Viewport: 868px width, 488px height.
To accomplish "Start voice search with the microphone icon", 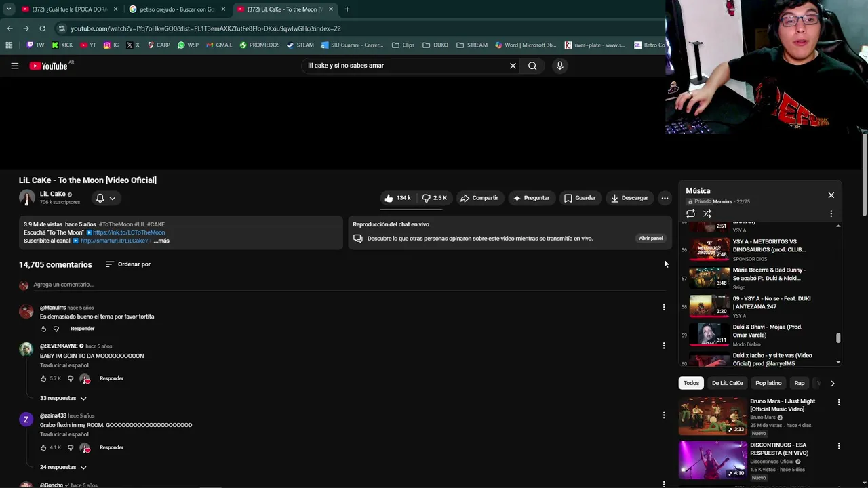I will (x=559, y=66).
